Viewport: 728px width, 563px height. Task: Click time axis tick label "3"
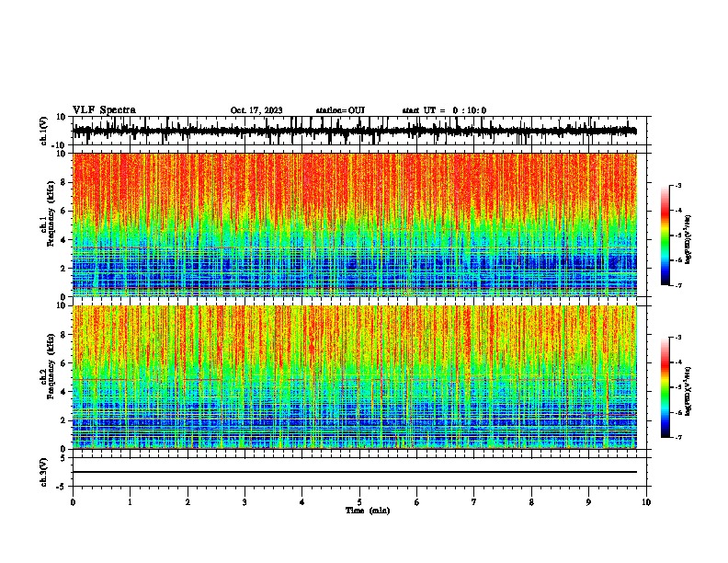pos(245,502)
